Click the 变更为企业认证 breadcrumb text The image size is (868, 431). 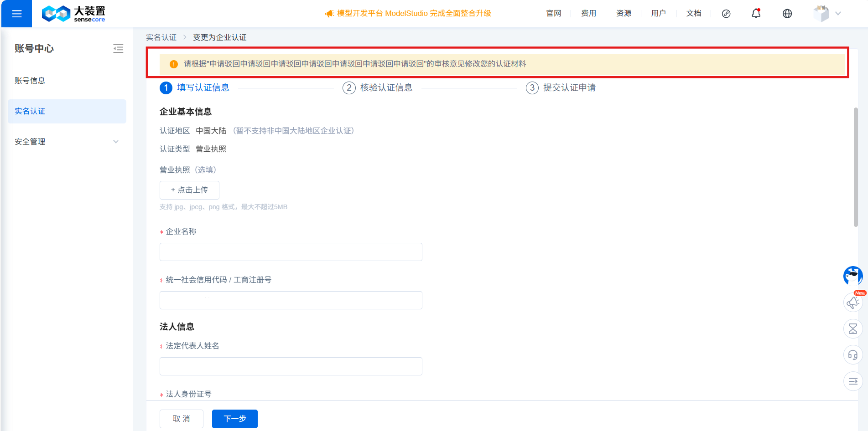(x=219, y=37)
